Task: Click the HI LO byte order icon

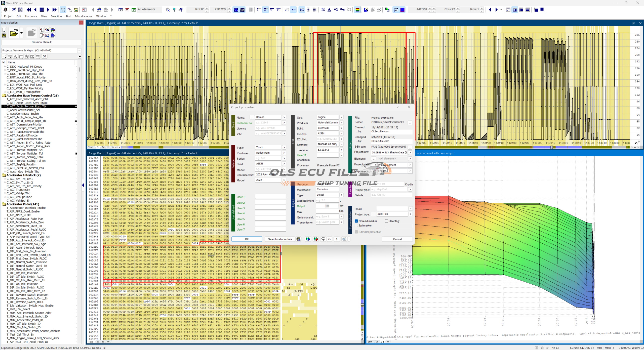Action: pyautogui.click(x=287, y=10)
